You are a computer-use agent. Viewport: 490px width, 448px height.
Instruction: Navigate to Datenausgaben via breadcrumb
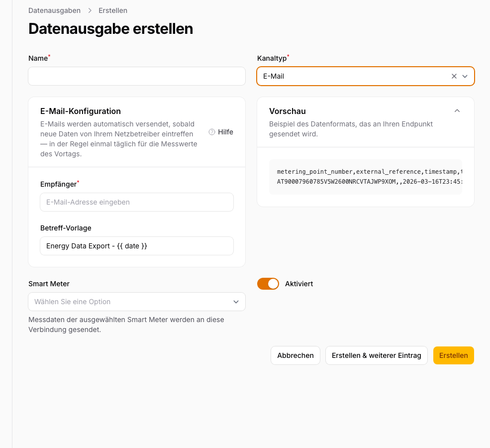tap(54, 10)
